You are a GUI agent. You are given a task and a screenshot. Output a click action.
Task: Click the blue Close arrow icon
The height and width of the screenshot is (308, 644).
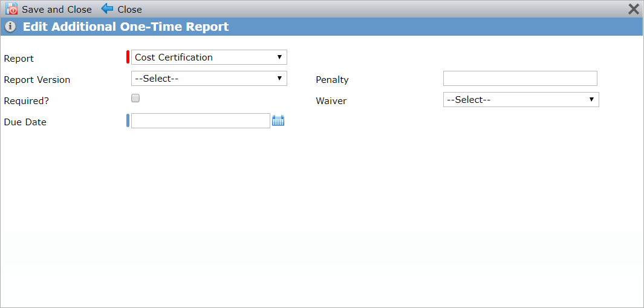(107, 8)
